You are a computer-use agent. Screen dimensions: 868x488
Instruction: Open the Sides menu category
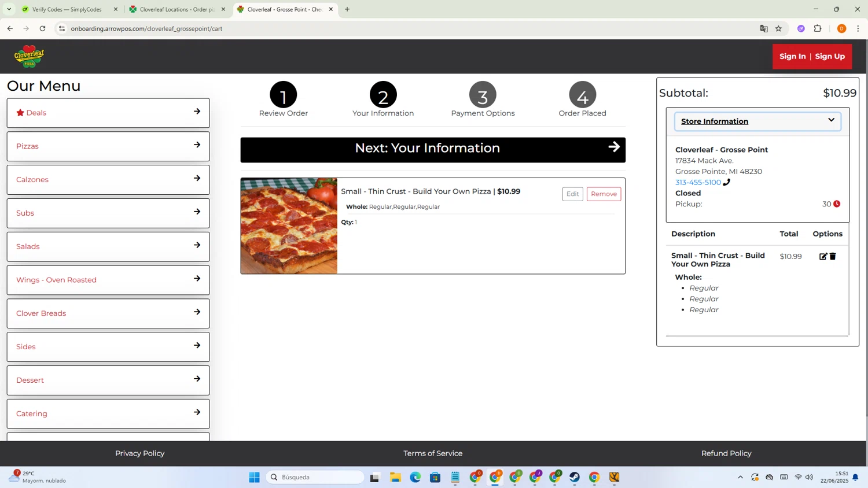[108, 347]
